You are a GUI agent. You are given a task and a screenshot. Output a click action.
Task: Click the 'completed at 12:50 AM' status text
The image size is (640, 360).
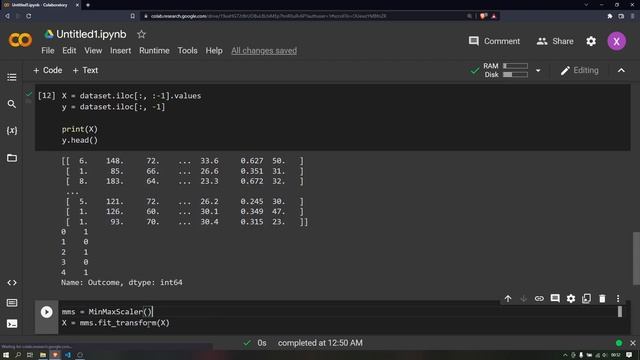click(320, 343)
